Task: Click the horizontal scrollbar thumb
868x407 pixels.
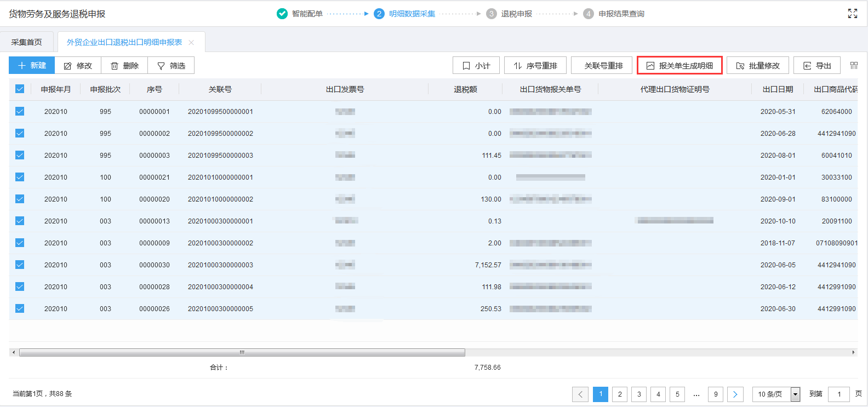Action: click(242, 352)
